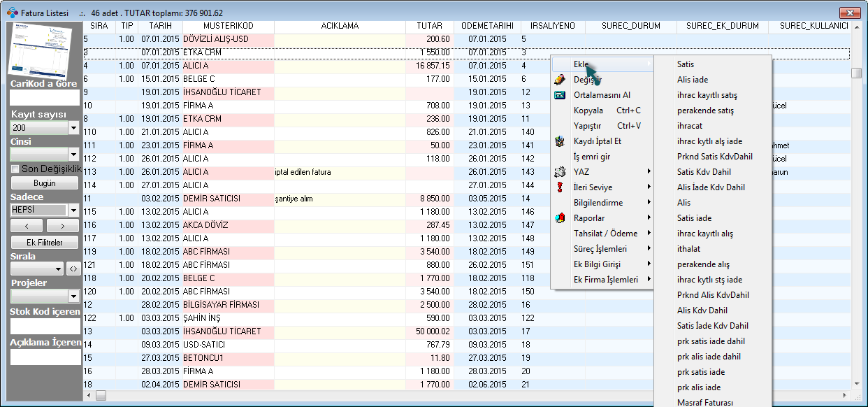Click the vertical scrollbar down arrow
Image resolution: width=868 pixels, height=407 pixels.
856,385
